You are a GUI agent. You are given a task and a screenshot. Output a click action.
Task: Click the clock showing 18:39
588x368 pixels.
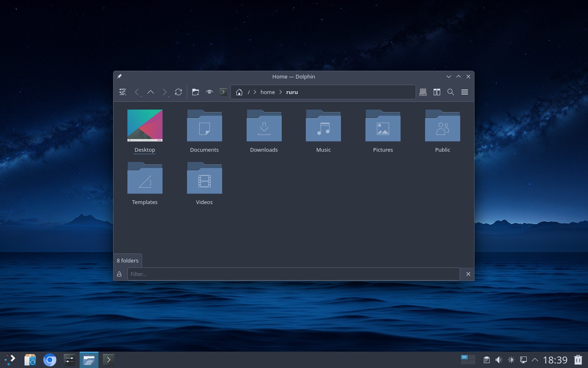(x=555, y=360)
